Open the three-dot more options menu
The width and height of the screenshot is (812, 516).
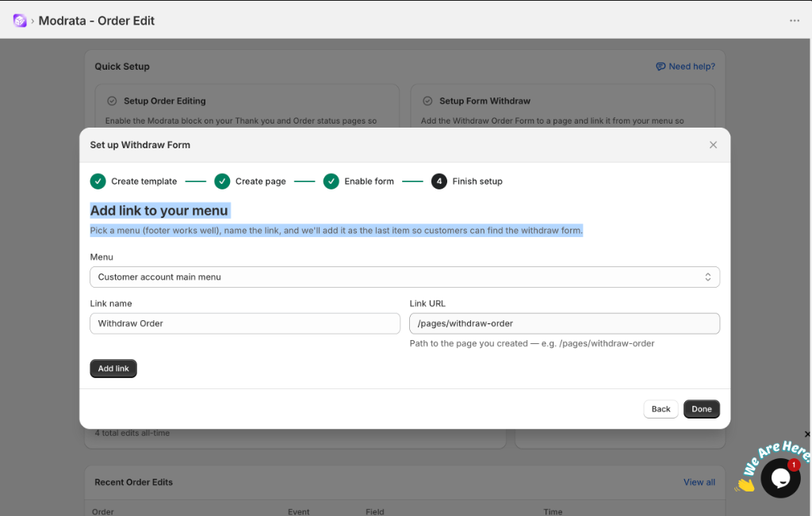point(795,21)
